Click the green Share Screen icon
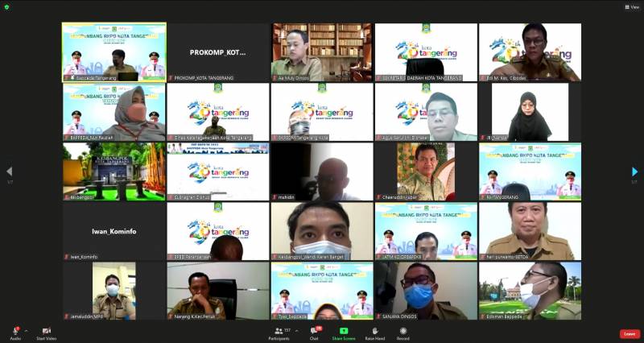 tap(344, 331)
